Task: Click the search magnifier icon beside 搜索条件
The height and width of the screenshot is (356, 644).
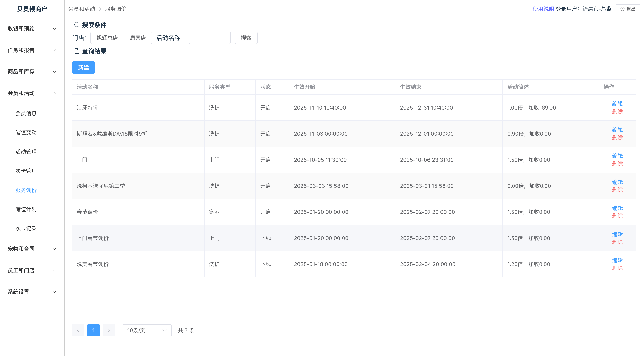Action: pos(77,25)
